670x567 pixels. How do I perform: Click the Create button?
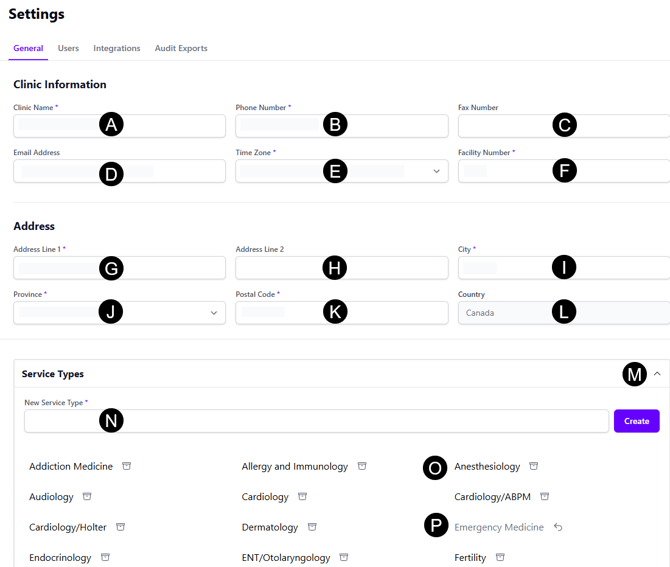636,421
